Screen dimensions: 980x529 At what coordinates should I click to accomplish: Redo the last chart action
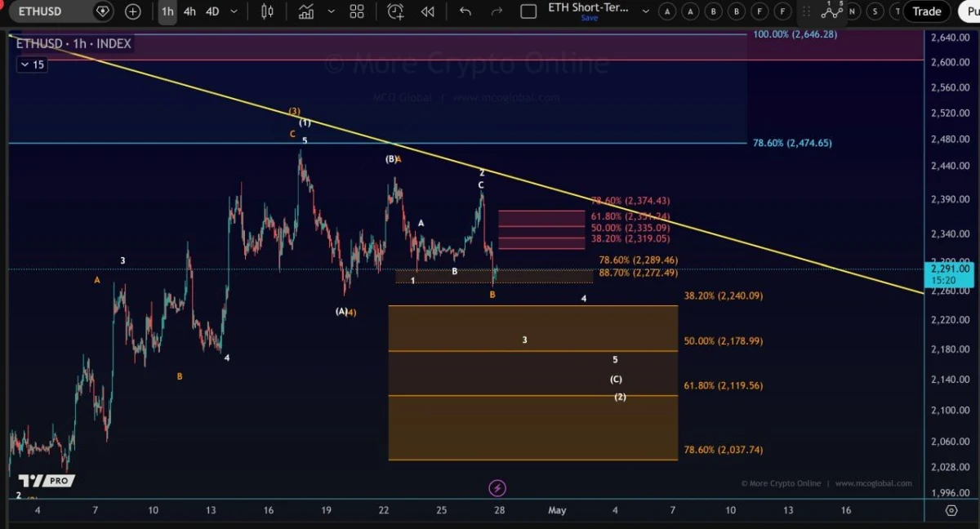tap(497, 11)
